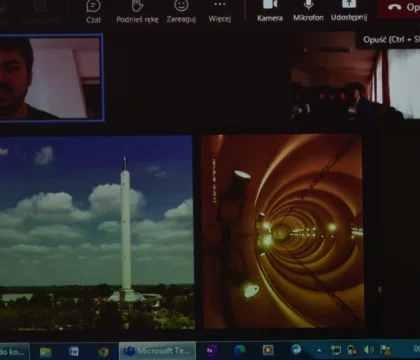Launch Google Chrome from the taskbar

coord(103,351)
